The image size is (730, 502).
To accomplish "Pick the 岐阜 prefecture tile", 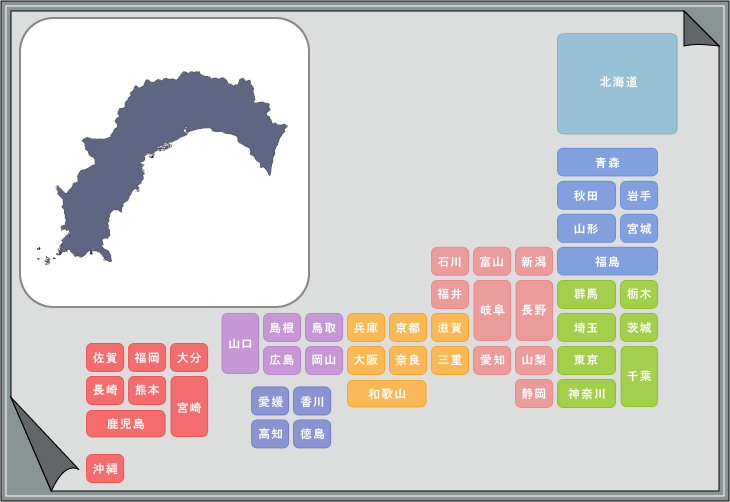I will pyautogui.click(x=492, y=310).
